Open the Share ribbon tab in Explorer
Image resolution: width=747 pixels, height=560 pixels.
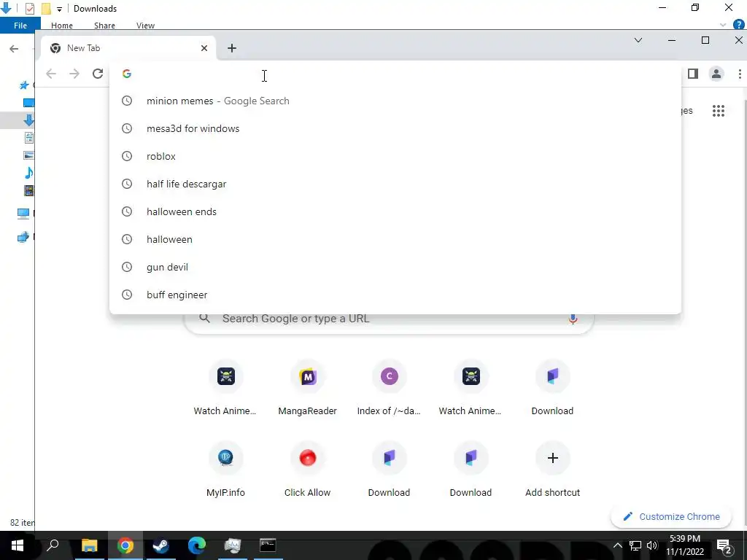pos(104,26)
